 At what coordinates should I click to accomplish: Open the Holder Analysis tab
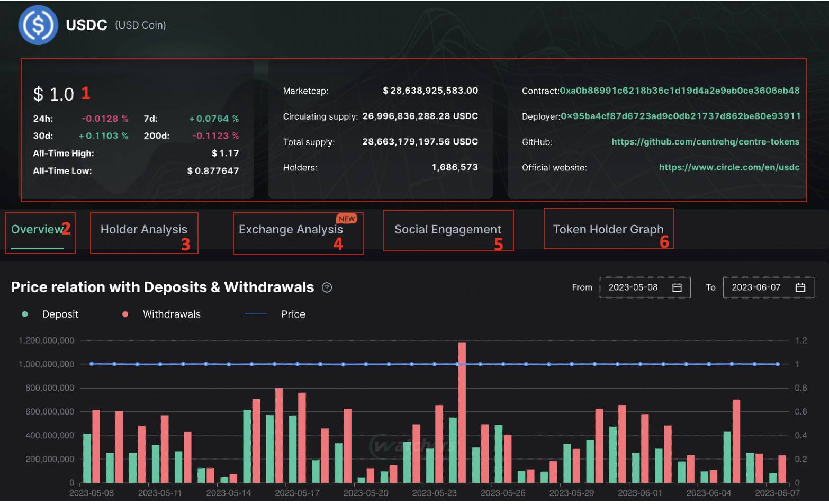144,229
